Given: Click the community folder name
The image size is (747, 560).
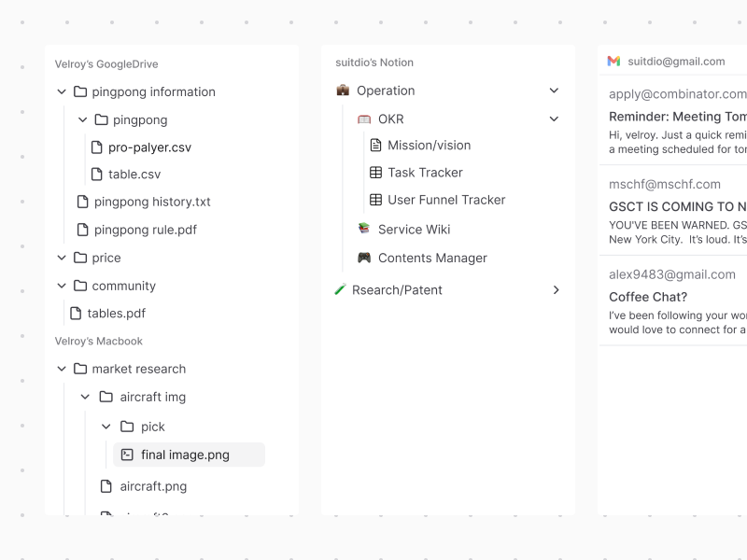Looking at the screenshot, I should click(x=124, y=287).
